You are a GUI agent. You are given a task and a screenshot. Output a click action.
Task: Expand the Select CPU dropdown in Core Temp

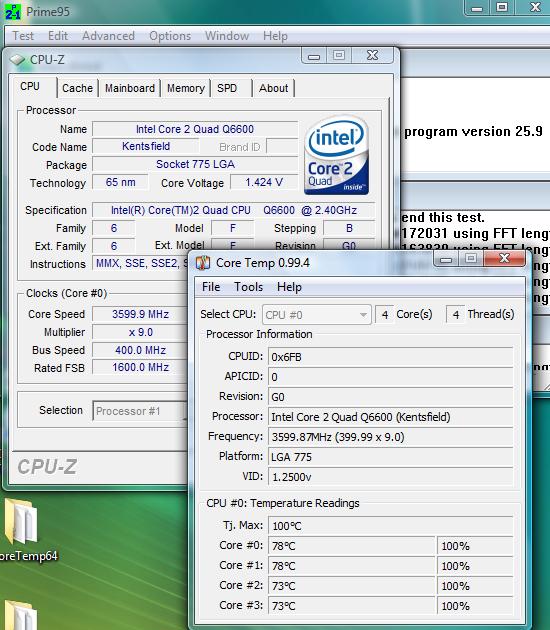coord(316,315)
